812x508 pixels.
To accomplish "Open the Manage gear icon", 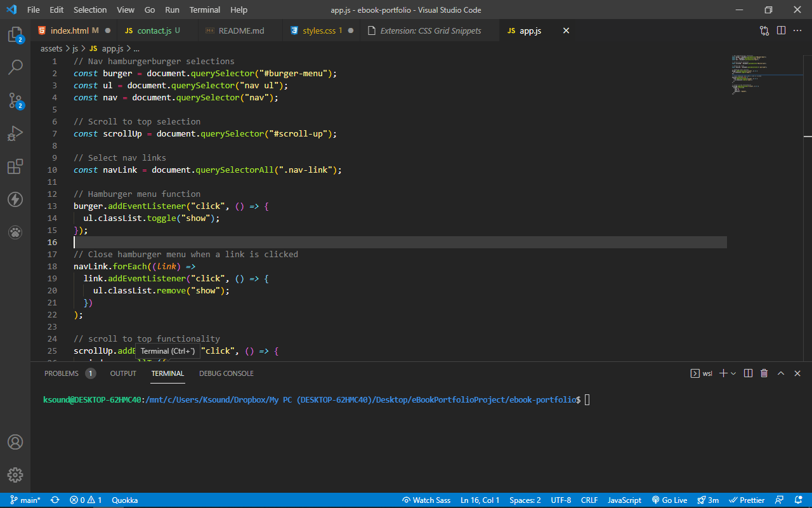I will (15, 475).
